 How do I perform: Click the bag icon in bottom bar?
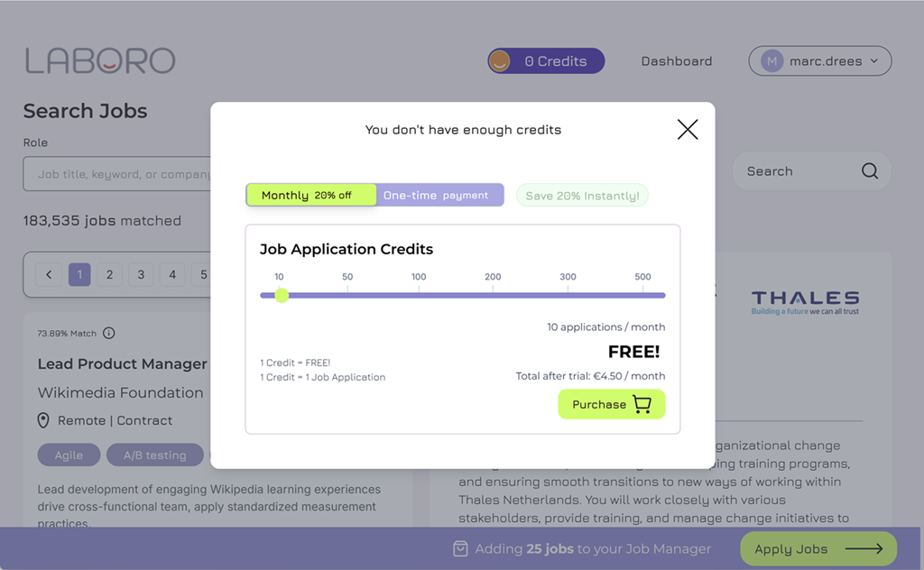tap(460, 548)
